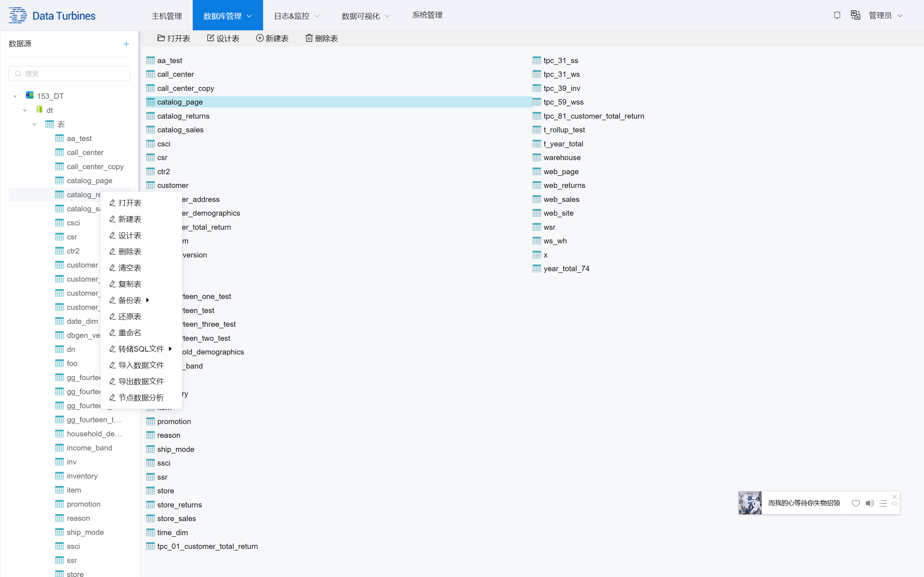The height and width of the screenshot is (577, 924).
Task: Click the language translate icon
Action: pos(855,15)
